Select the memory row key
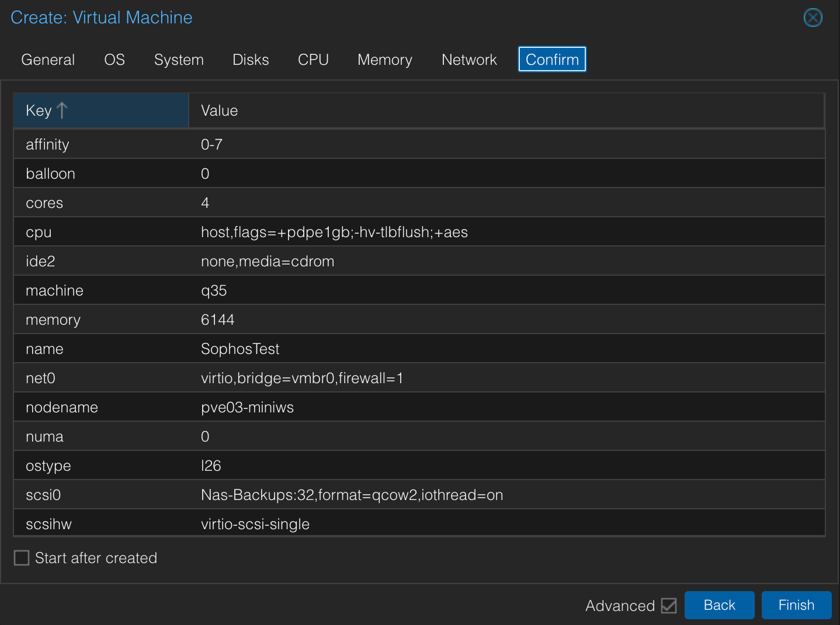Screen dimensions: 840x625 click(53, 320)
